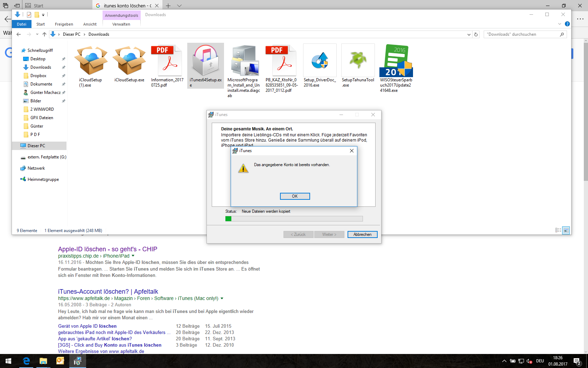Expand dropdown arrow beside apfeltalk.de URL
The width and height of the screenshot is (588, 368).
pos(222,298)
